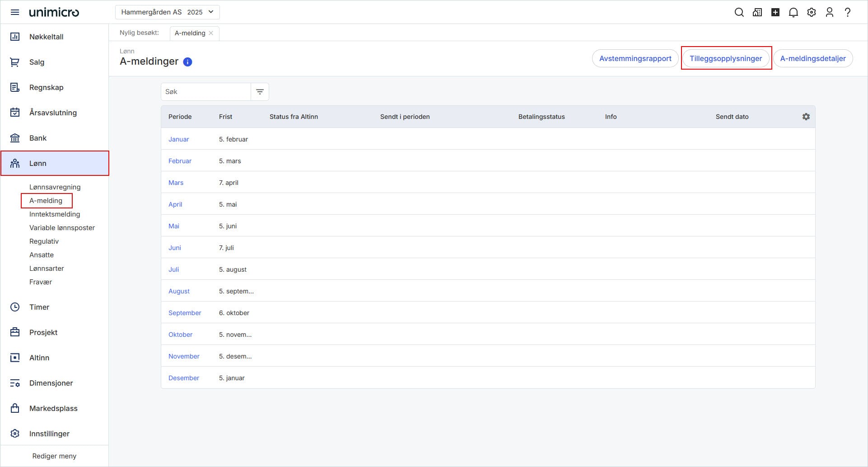868x467 pixels.
Task: Open the help question mark icon
Action: 847,12
